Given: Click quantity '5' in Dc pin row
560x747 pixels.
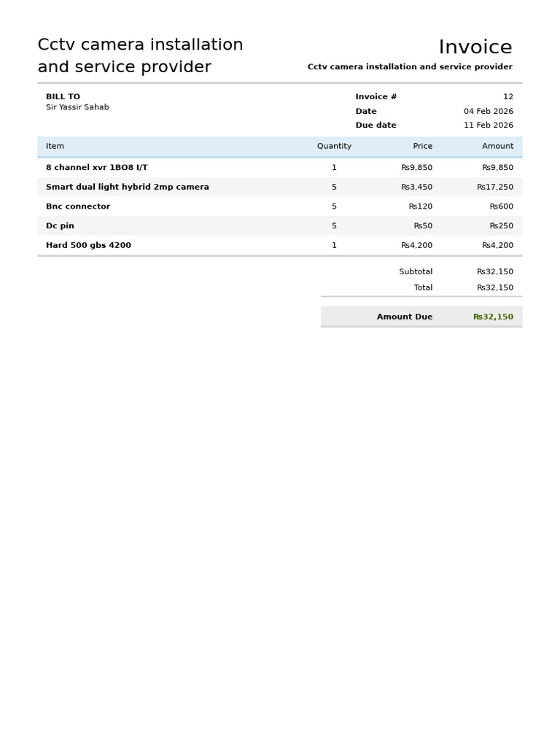Looking at the screenshot, I should (x=334, y=226).
